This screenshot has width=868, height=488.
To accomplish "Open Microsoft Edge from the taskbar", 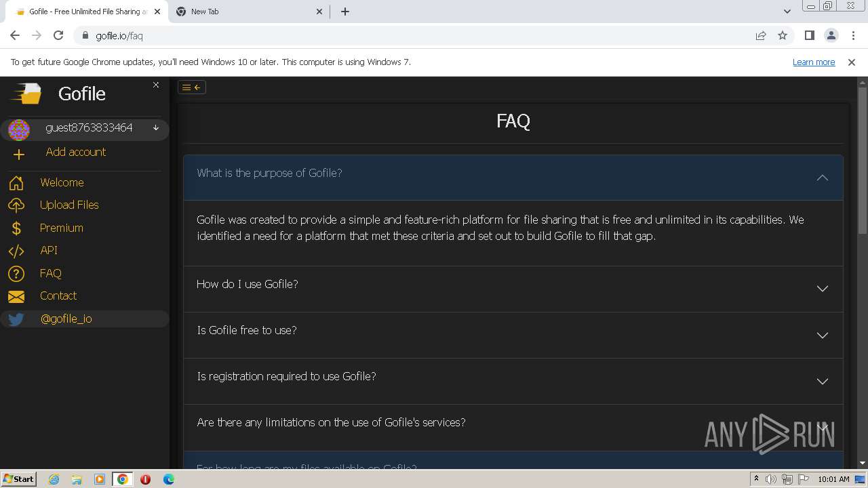I will tap(168, 479).
